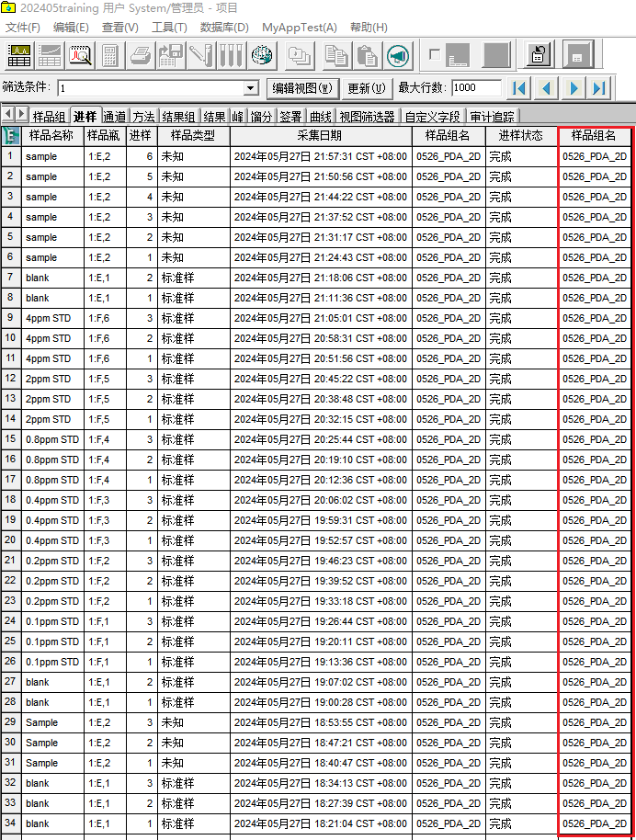The height and width of the screenshot is (840, 636).
Task: Click the 更新(U) button
Action: 367,88
